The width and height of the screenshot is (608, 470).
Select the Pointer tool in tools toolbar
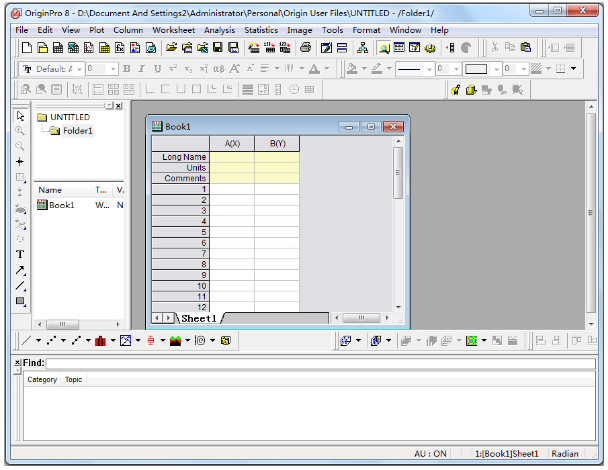pos(20,116)
